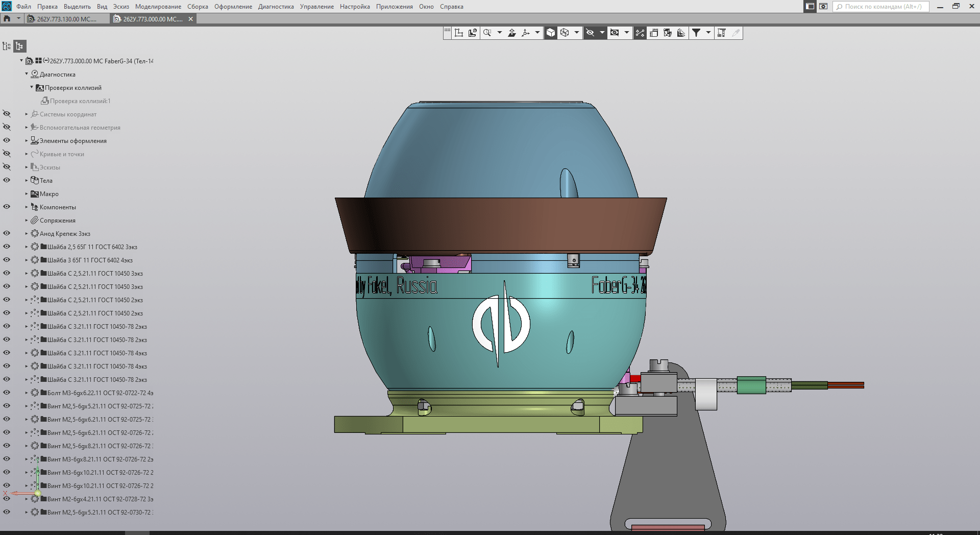The width and height of the screenshot is (980, 535).
Task: Open the Диагностика menu
Action: point(276,7)
